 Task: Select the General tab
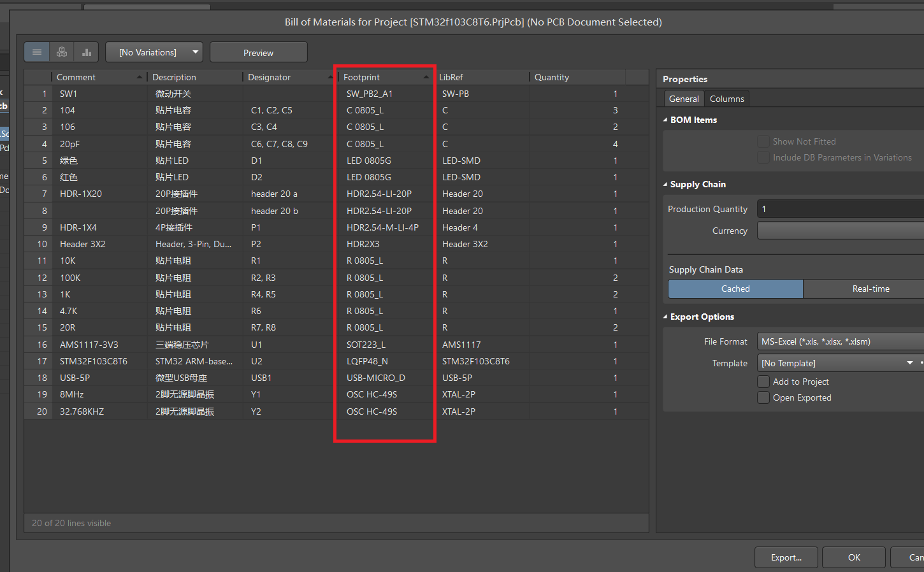684,99
